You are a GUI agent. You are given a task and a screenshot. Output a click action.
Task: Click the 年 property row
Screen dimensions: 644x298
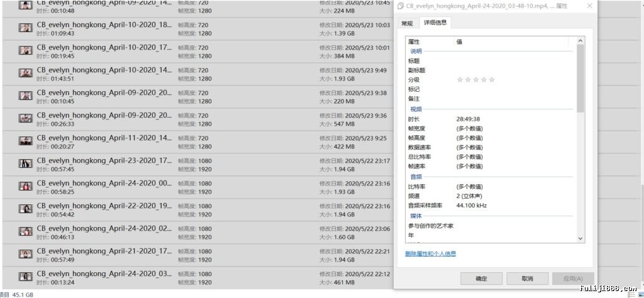[491, 235]
